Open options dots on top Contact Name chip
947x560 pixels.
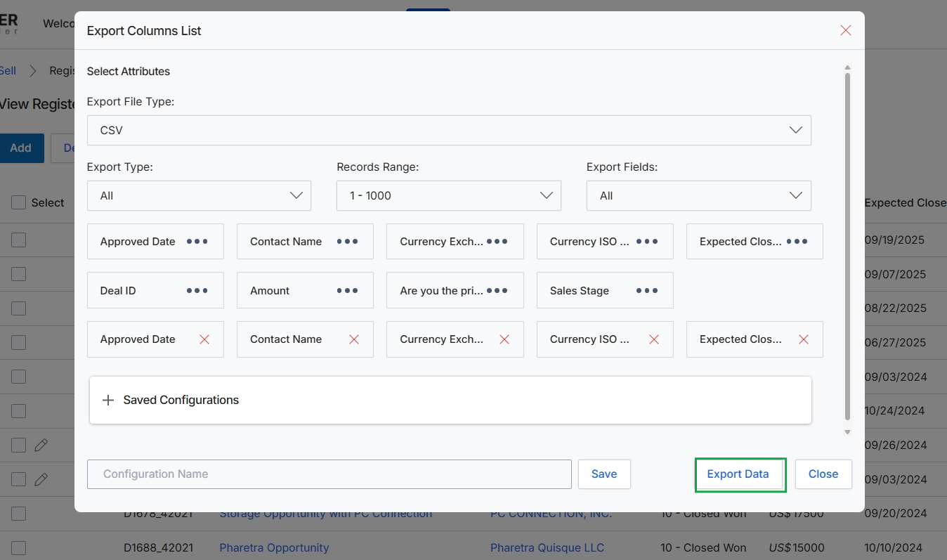[x=347, y=241]
